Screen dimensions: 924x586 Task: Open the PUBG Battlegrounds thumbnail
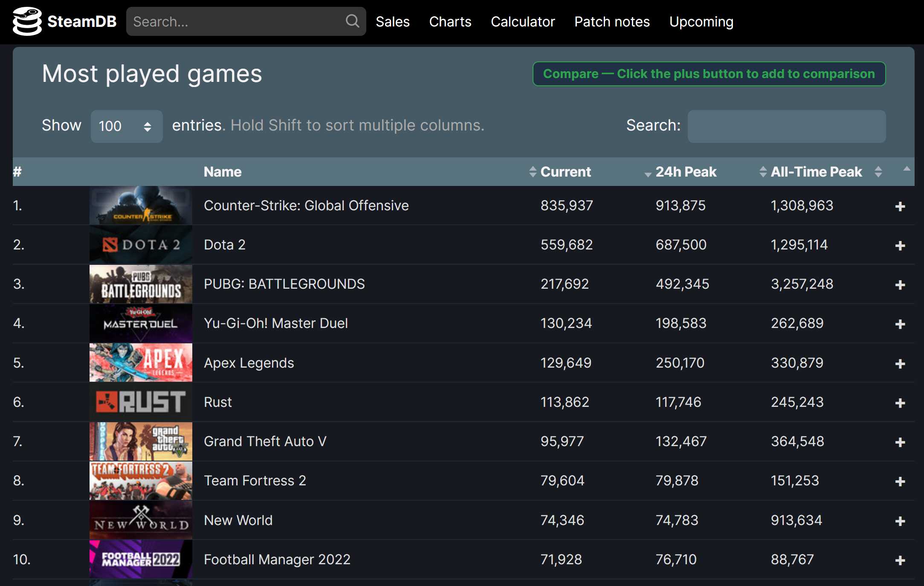[141, 284]
